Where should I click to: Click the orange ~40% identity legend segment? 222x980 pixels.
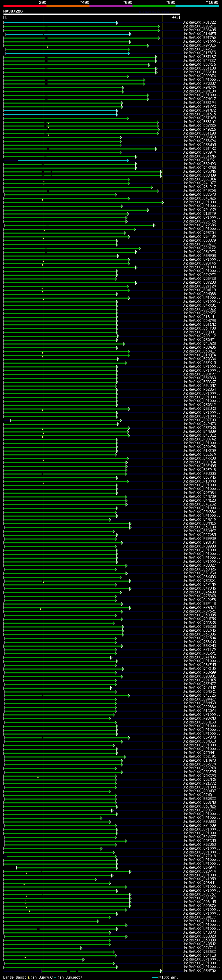click(x=68, y=6)
